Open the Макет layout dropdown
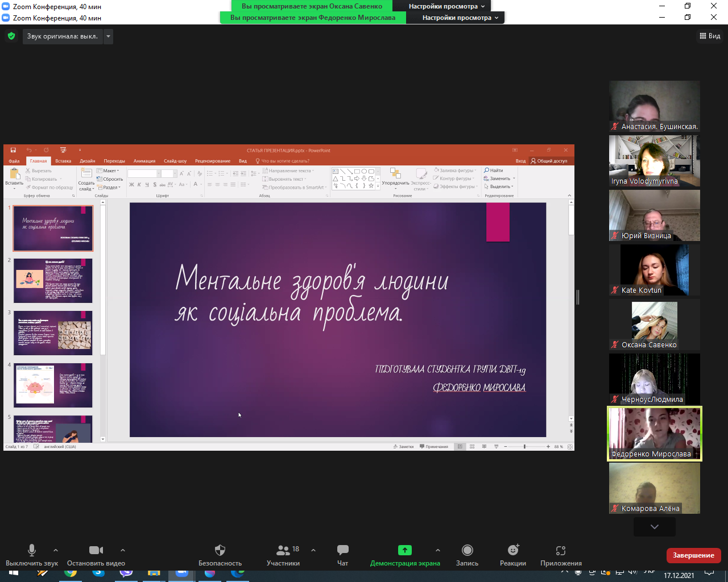Image resolution: width=728 pixels, height=582 pixels. [x=107, y=171]
